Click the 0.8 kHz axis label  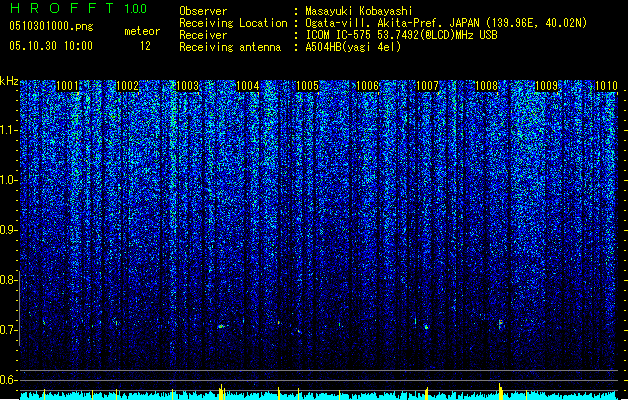click(x=8, y=280)
